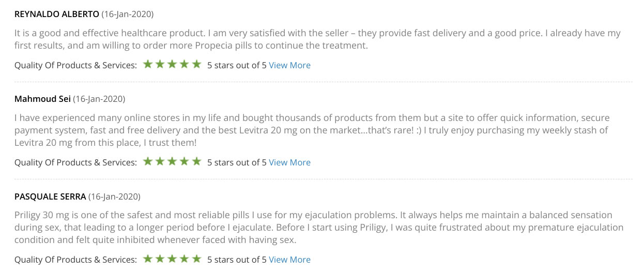Click the reviewer name PASQUALE SERRA
This screenshot has width=644, height=274.
50,196
